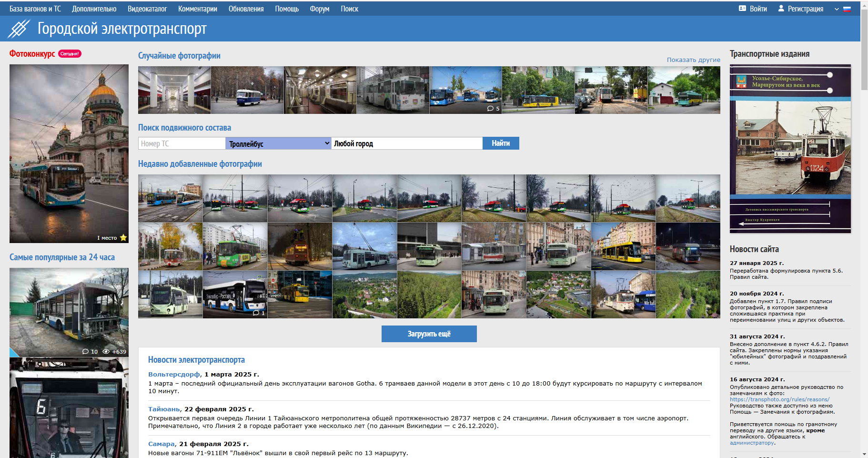Click the crossed-rails site logo icon
Image resolution: width=868 pixels, height=458 pixels.
pyautogui.click(x=19, y=29)
